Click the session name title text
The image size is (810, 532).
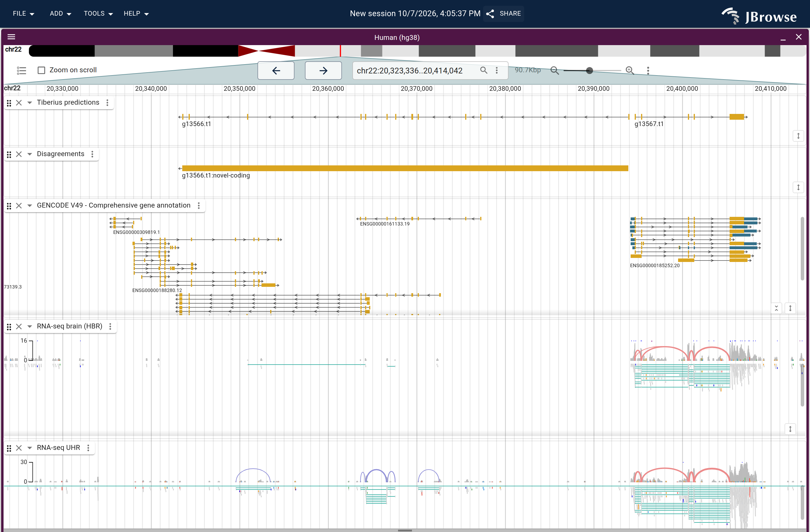[x=415, y=14]
